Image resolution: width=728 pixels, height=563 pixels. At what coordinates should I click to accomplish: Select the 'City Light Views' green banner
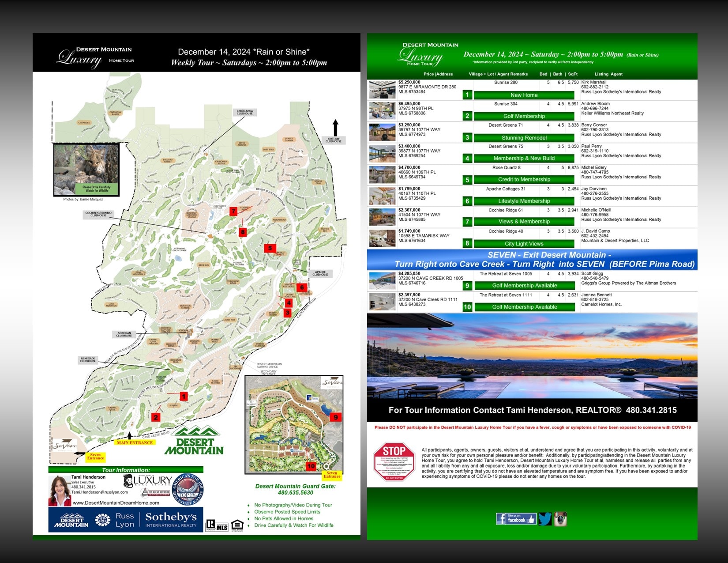coord(524,244)
